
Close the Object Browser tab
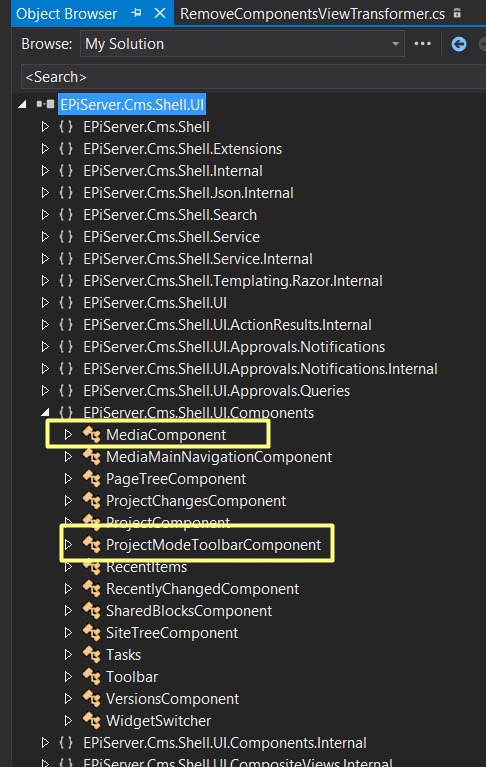(160, 13)
